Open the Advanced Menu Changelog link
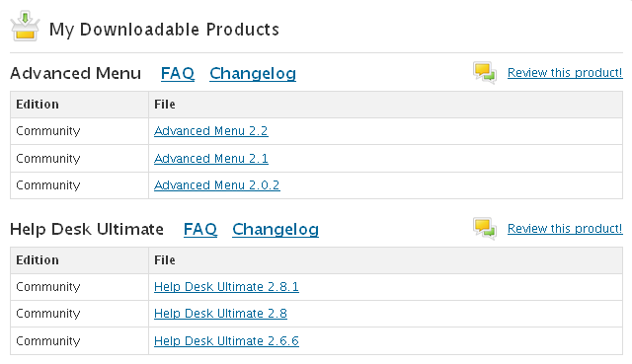Viewport: 632px width, 364px height. tap(253, 74)
